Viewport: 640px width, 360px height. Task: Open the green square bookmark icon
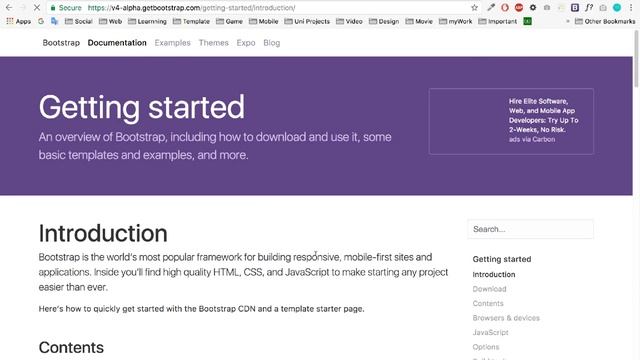(x=527, y=21)
